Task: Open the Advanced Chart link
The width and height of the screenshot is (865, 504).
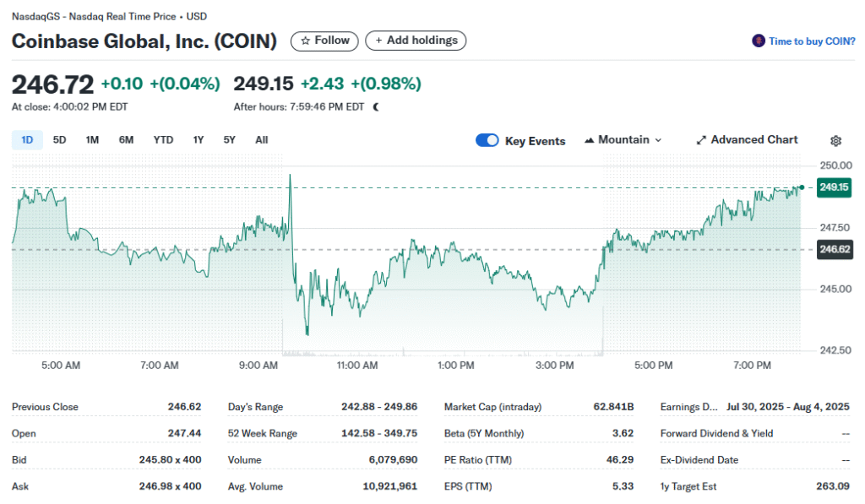Action: click(747, 140)
